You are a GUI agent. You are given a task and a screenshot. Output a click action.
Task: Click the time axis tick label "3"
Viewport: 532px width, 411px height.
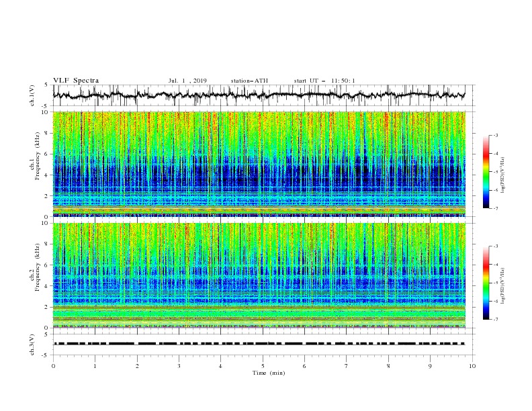[179, 366]
